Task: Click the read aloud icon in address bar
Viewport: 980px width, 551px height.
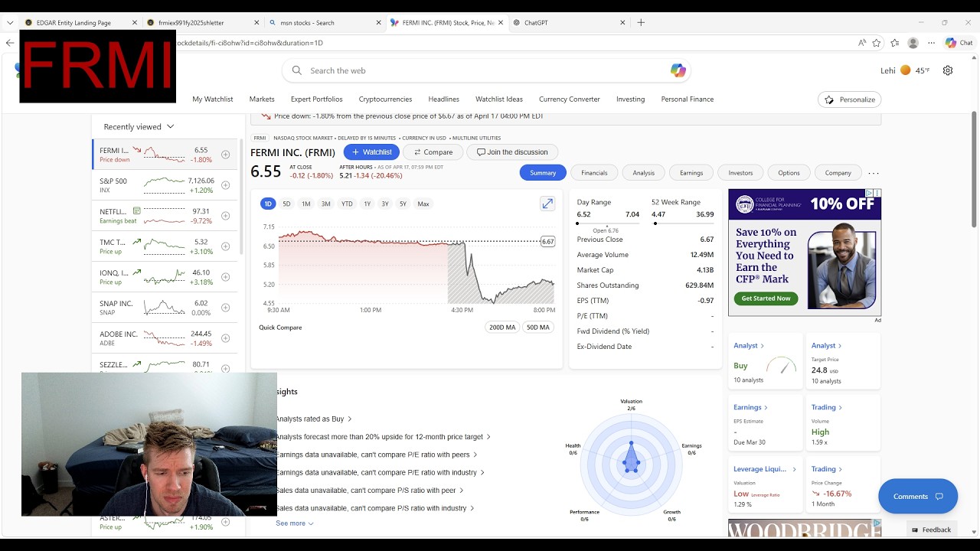Action: [862, 43]
